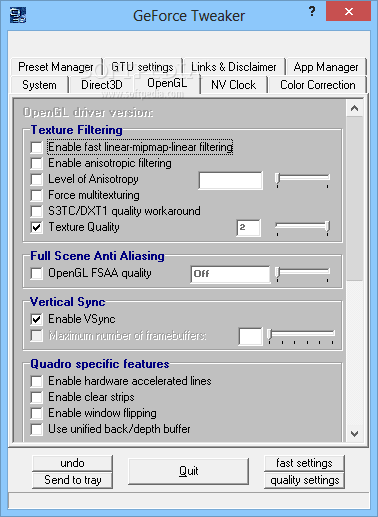Click the scroll up arrow

coord(354,108)
